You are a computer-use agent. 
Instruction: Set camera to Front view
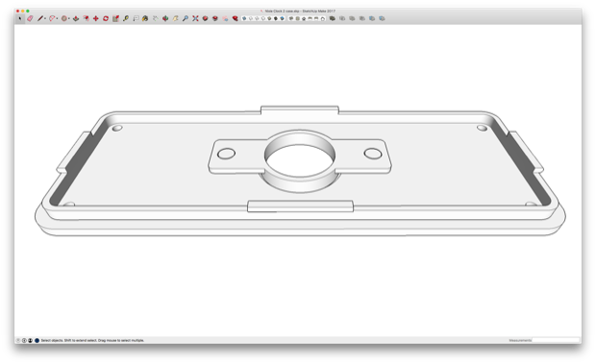point(304,18)
